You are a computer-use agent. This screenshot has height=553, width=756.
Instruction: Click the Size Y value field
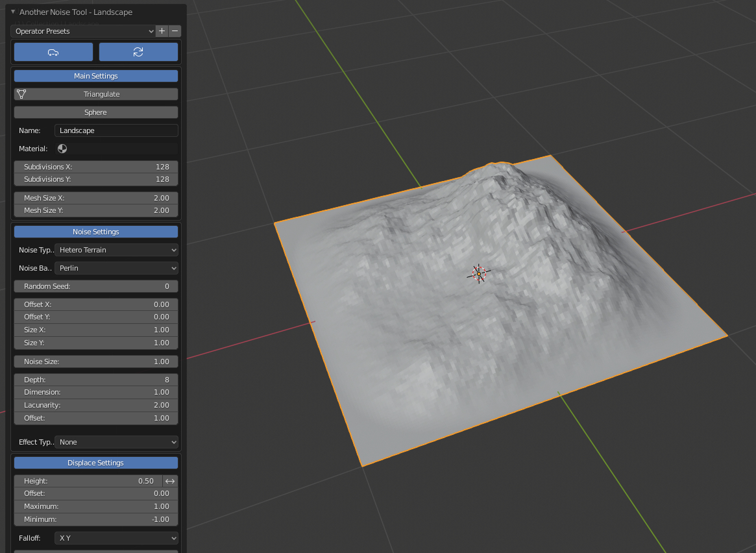point(96,343)
